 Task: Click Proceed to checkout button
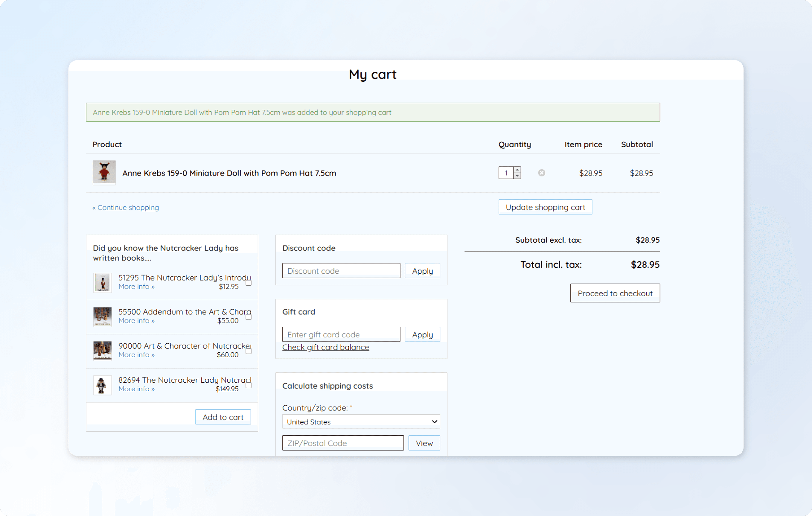pos(615,293)
